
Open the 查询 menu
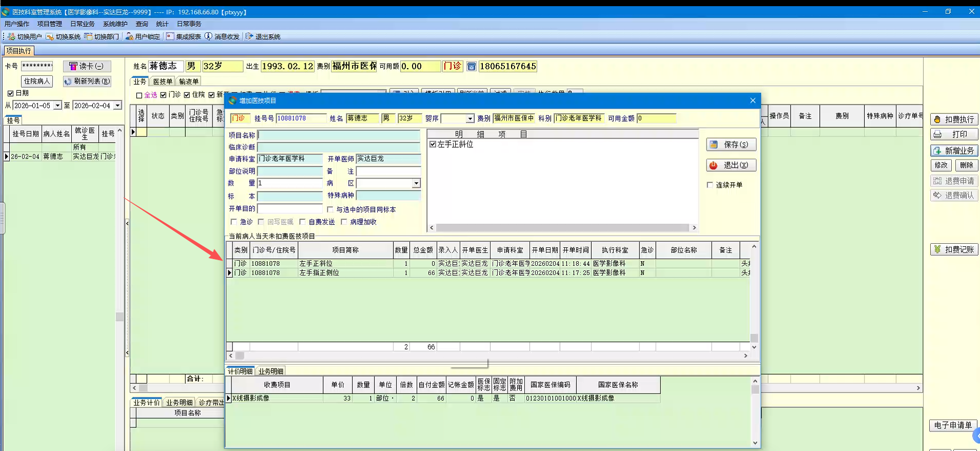[142, 24]
